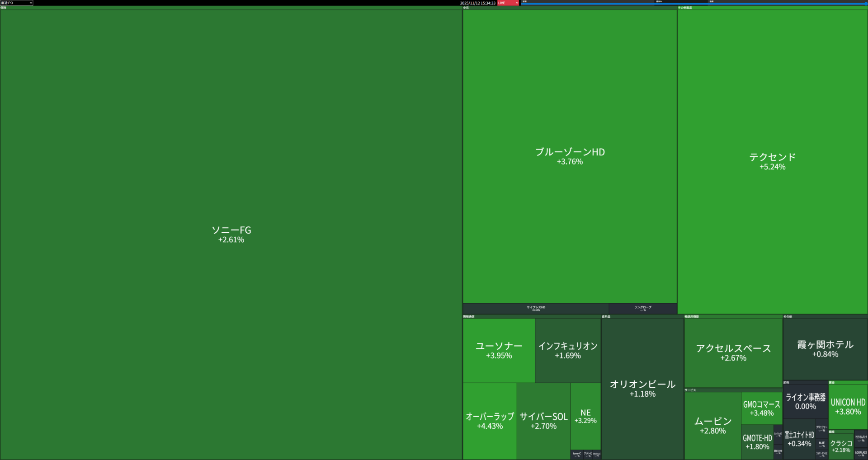Screen dimensions: 868x460
Task: Click the NE tile showing +3.29%
Action: pos(585,416)
